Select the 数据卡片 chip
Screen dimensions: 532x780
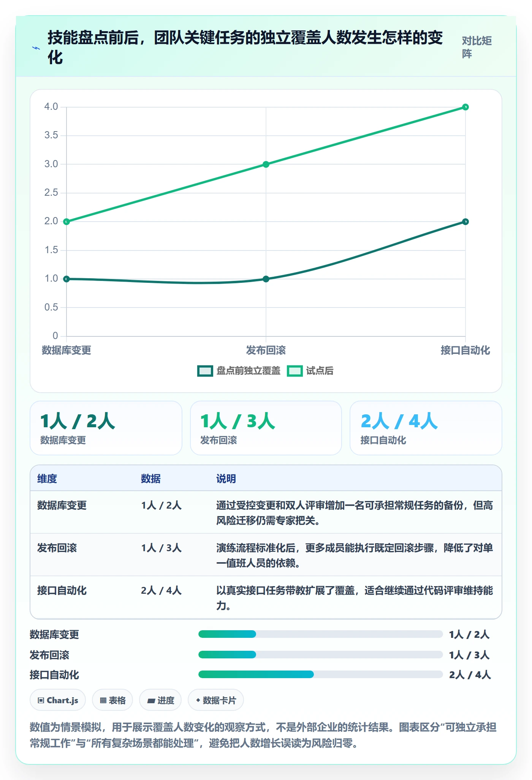(216, 700)
